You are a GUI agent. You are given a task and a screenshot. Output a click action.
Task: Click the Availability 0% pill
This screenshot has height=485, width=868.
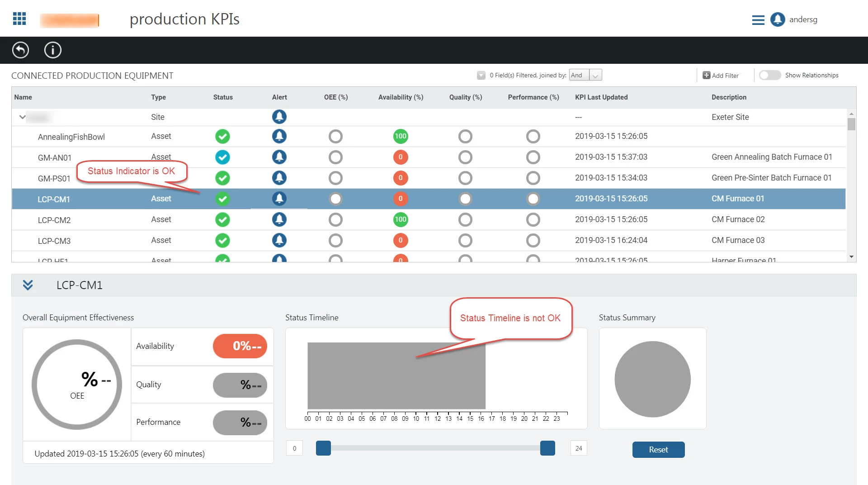(x=240, y=346)
